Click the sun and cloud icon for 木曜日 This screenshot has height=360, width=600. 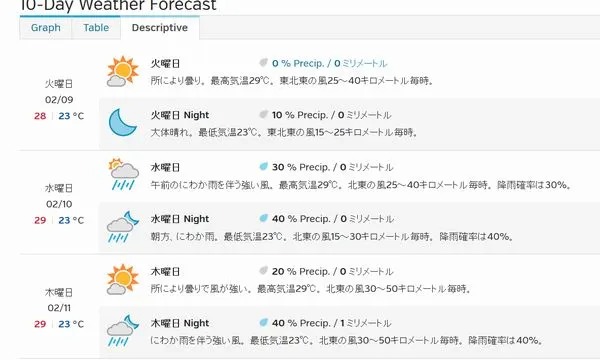tap(122, 279)
